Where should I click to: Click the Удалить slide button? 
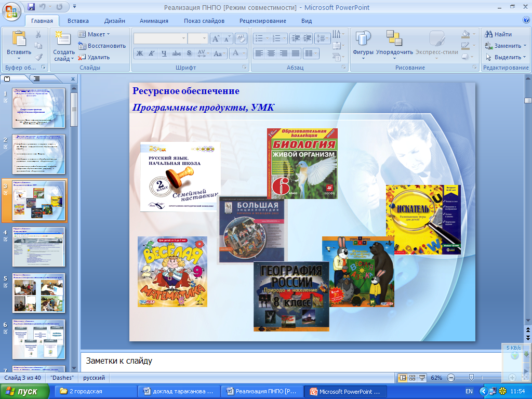[94, 57]
